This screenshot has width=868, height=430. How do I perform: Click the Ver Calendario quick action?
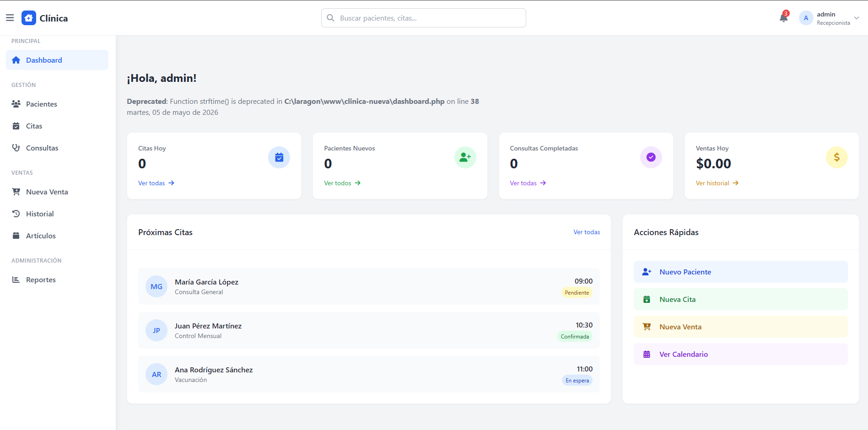[x=740, y=354]
